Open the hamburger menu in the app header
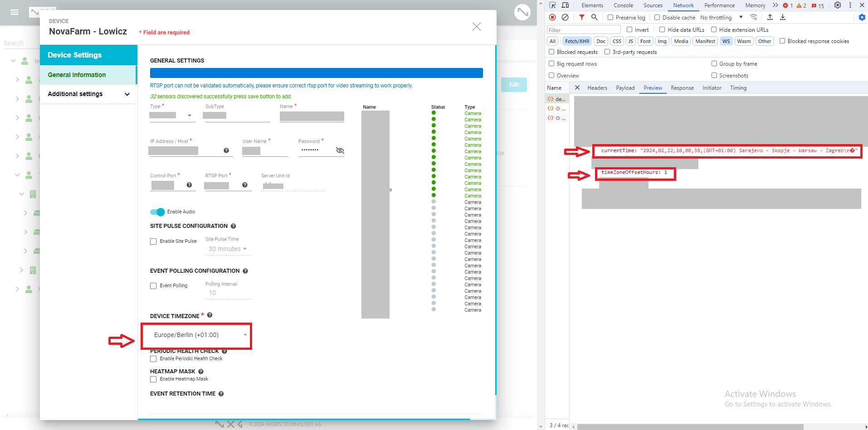 15,12
